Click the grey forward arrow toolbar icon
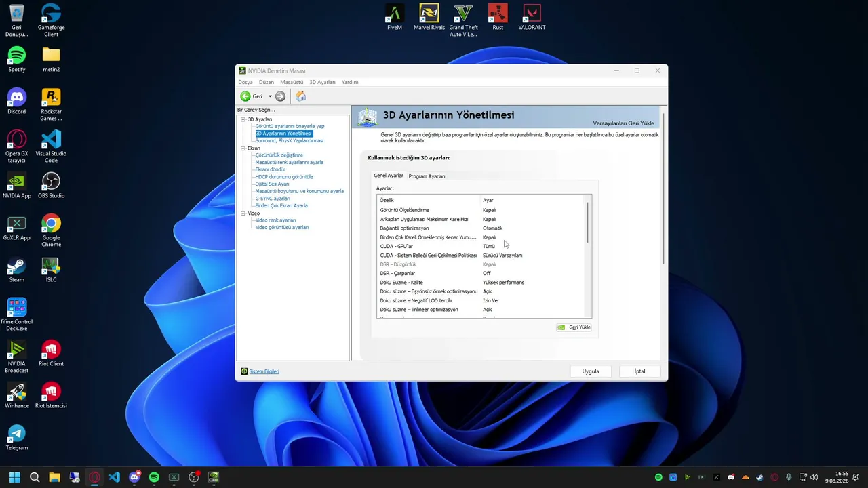868x488 pixels. click(280, 96)
